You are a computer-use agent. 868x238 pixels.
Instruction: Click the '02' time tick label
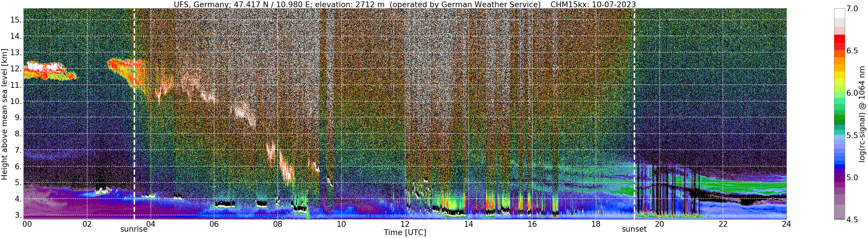point(87,224)
